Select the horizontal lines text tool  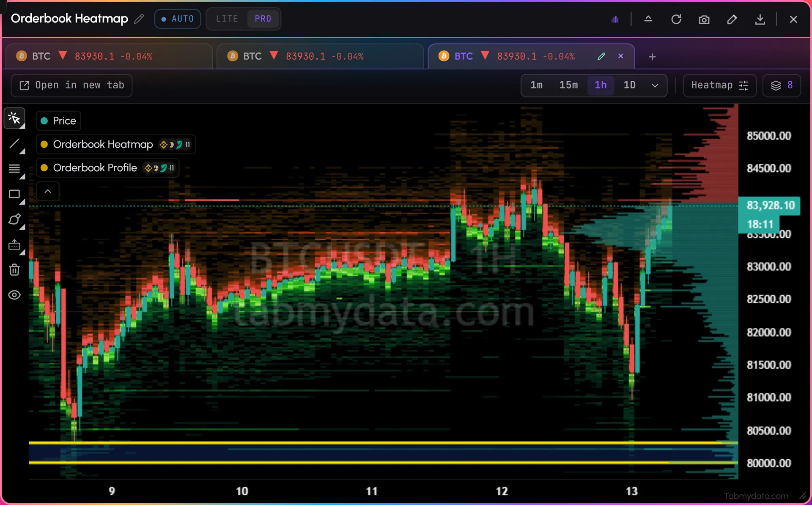(x=15, y=169)
